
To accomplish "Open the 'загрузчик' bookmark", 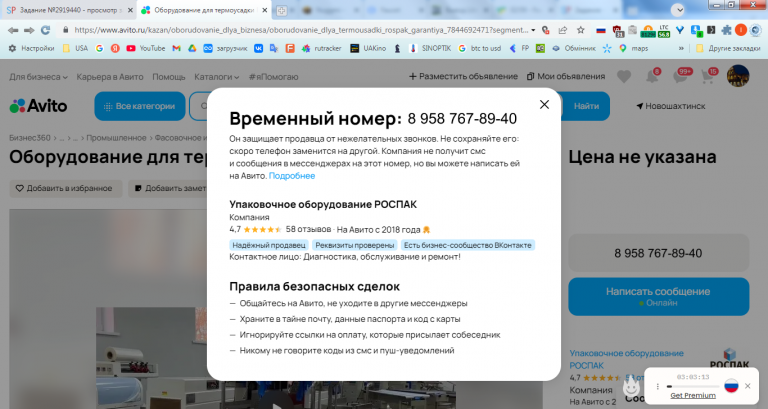I will tap(225, 48).
